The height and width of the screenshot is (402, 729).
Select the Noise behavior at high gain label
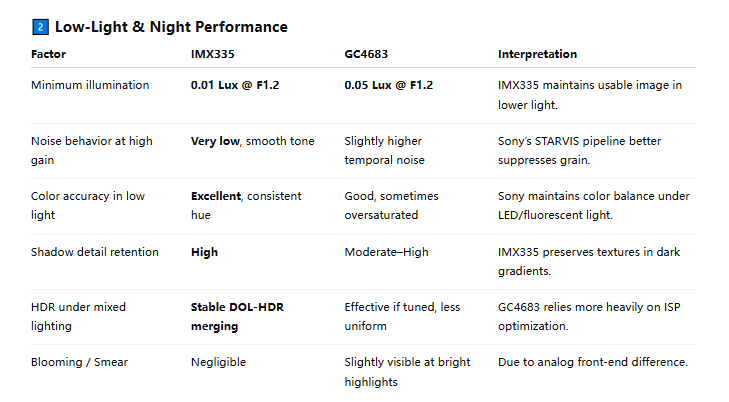tap(92, 150)
